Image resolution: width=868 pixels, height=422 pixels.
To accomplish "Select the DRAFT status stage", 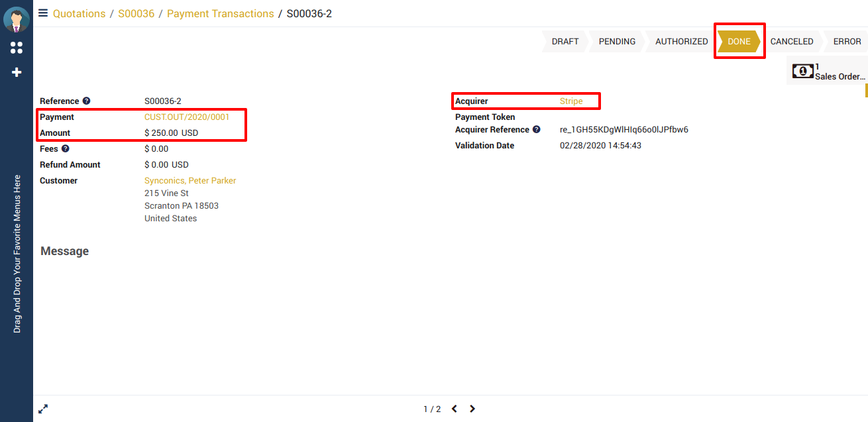I will (565, 42).
